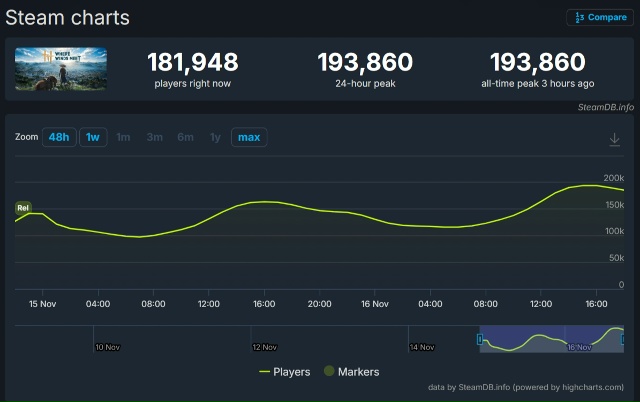The height and width of the screenshot is (402, 640).
Task: Zoom the chart to 1y
Action: pyautogui.click(x=215, y=137)
